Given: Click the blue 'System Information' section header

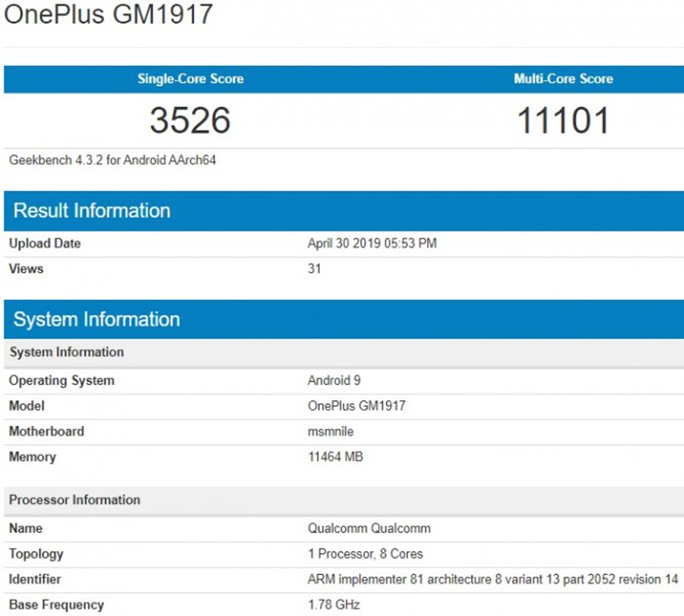Looking at the screenshot, I should point(344,319).
